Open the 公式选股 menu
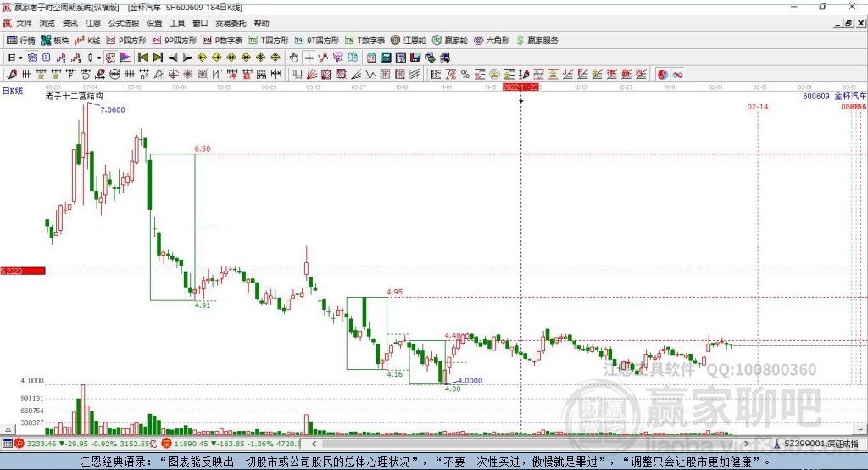This screenshot has height=470, width=868. click(x=124, y=23)
